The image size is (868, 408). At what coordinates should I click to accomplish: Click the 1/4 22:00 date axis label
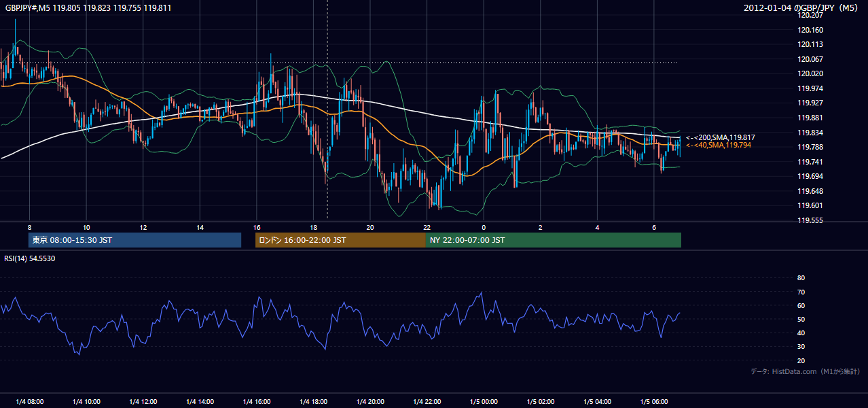pyautogui.click(x=427, y=402)
